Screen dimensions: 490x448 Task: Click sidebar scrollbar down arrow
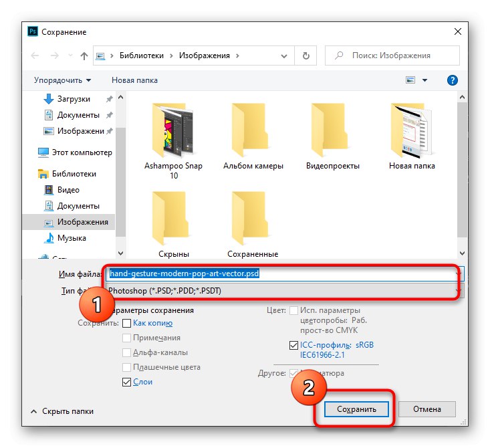(x=120, y=253)
